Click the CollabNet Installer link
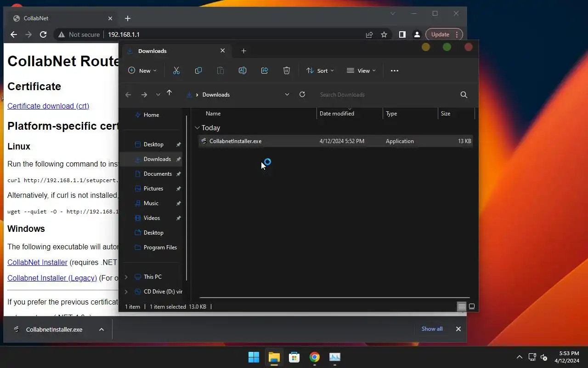Image resolution: width=588 pixels, height=368 pixels. pyautogui.click(x=37, y=262)
